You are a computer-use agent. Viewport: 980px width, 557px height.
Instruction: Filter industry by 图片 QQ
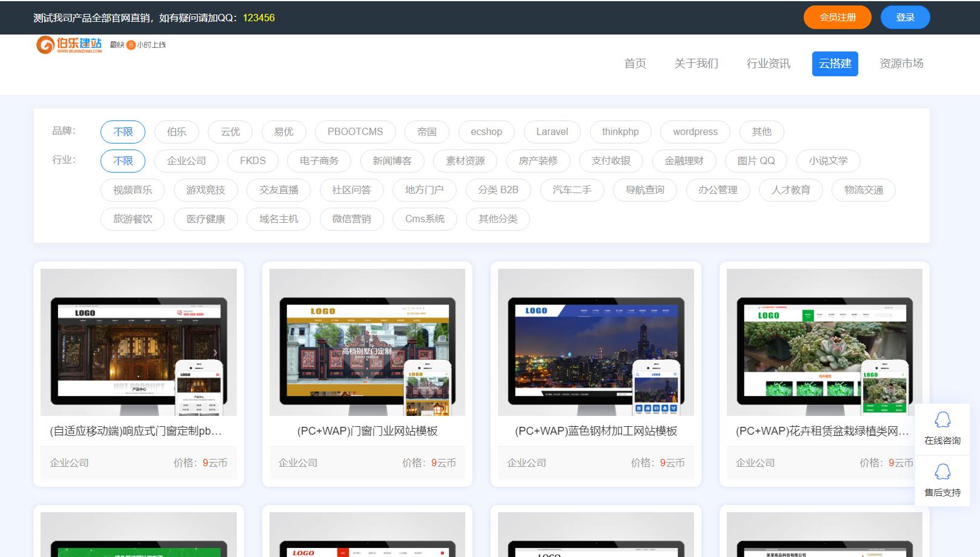click(x=756, y=160)
